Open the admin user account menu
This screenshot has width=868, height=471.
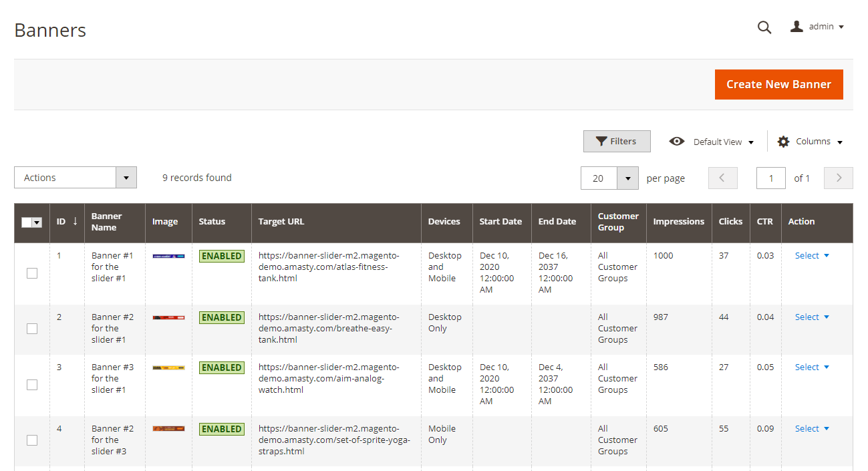(817, 27)
